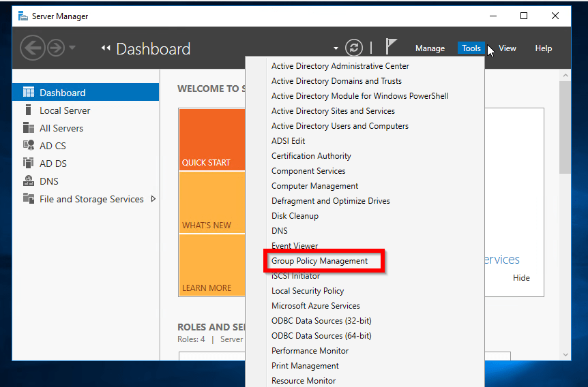The image size is (588, 387).
Task: Click the back navigation arrow
Action: tap(33, 48)
